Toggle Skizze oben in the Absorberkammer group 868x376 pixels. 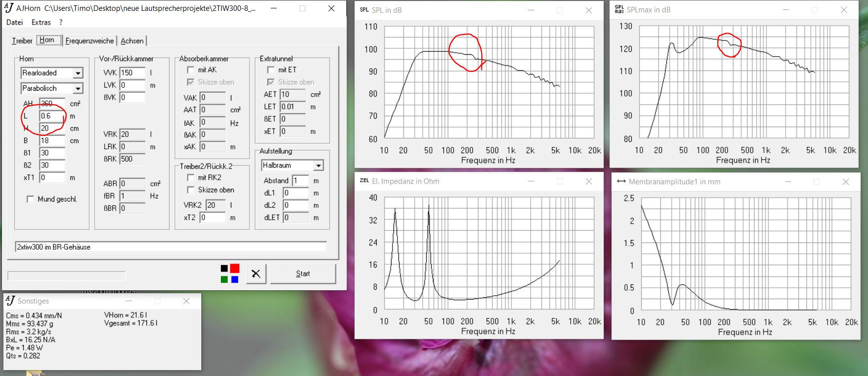[x=191, y=82]
